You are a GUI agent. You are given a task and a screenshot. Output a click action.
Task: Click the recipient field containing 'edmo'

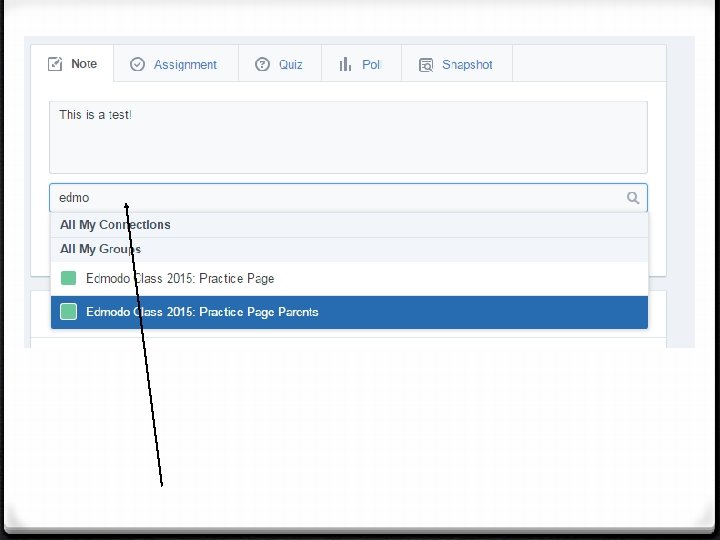tap(348, 197)
